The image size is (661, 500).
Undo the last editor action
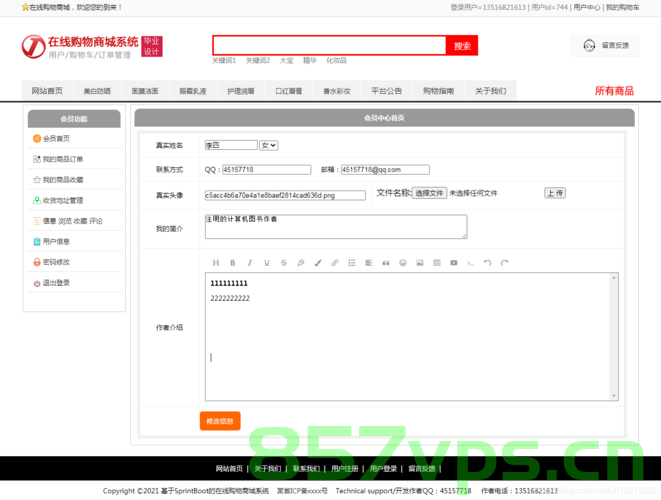click(487, 263)
